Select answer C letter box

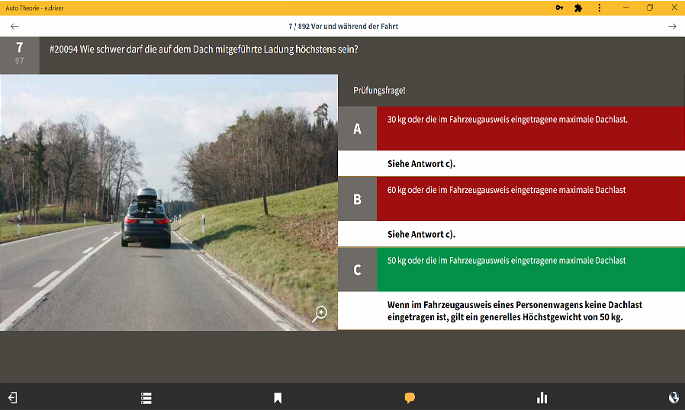click(357, 269)
